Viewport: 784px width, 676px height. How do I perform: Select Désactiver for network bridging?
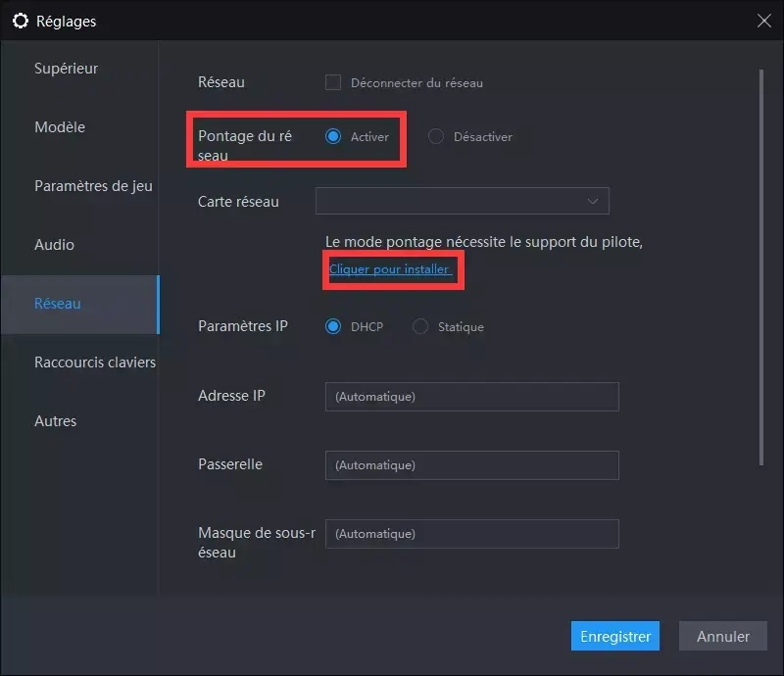[x=436, y=137]
